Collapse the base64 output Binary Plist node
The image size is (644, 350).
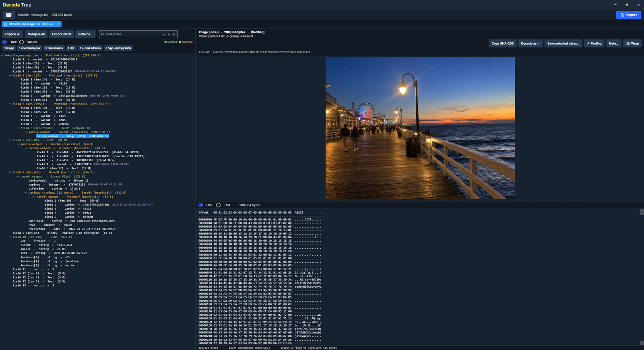coord(18,176)
